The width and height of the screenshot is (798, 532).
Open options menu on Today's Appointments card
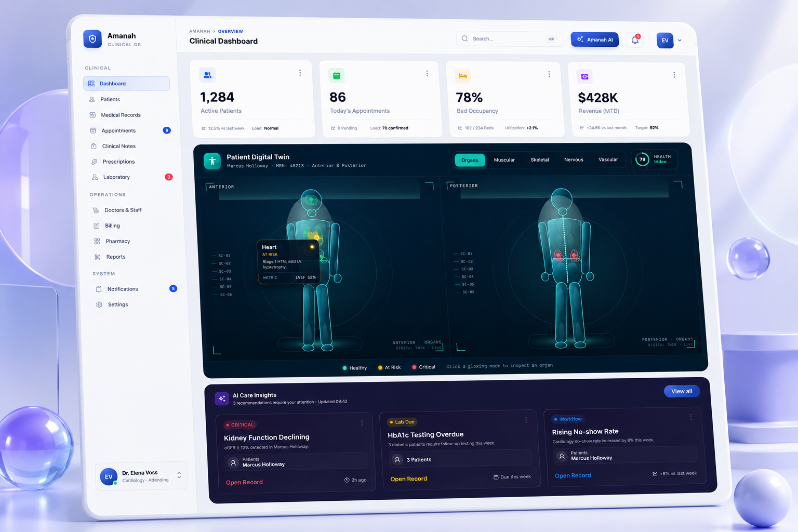click(x=427, y=74)
